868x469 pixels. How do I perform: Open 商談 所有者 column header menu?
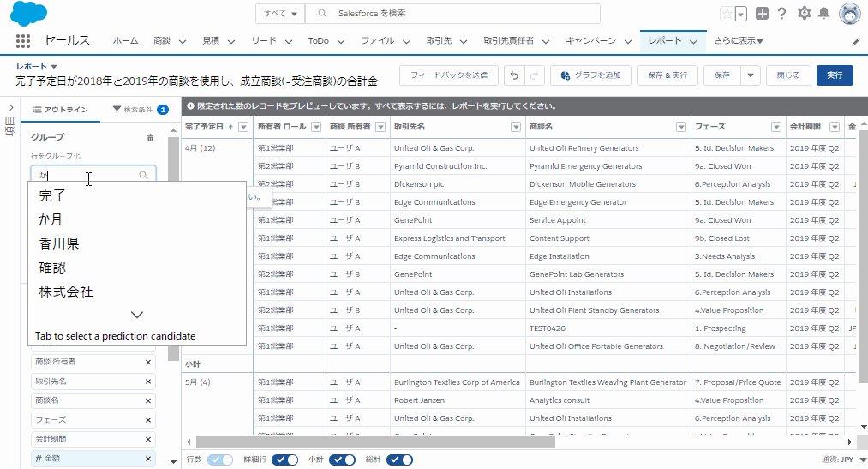[380, 128]
